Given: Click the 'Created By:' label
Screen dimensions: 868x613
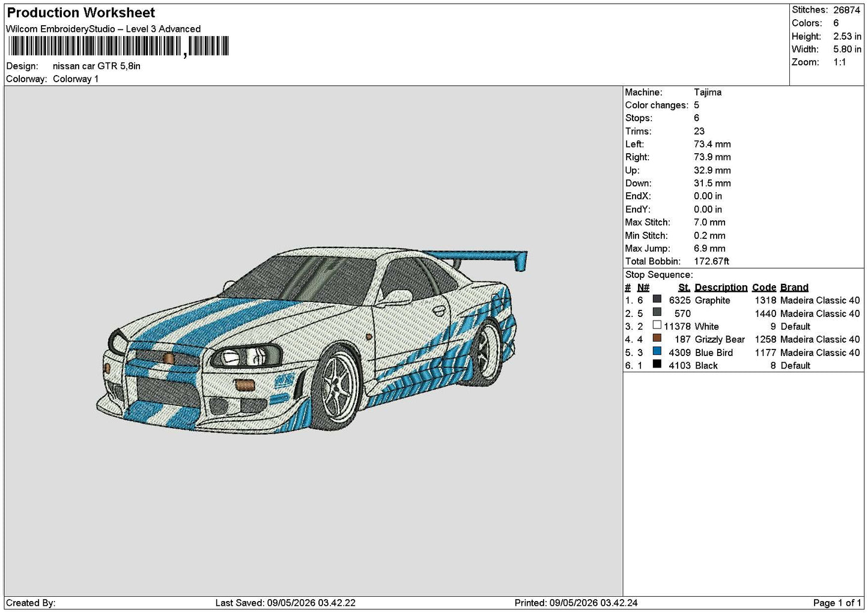Looking at the screenshot, I should (31, 603).
